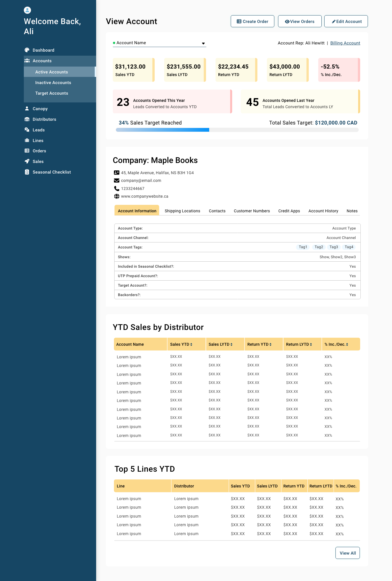392x581 pixels.
Task: Switch to the Account History tab
Action: (x=323, y=211)
